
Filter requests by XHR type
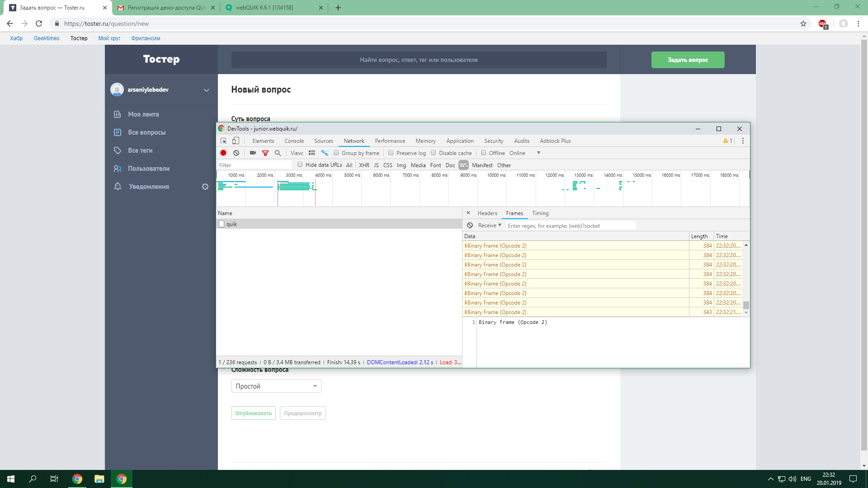point(364,165)
